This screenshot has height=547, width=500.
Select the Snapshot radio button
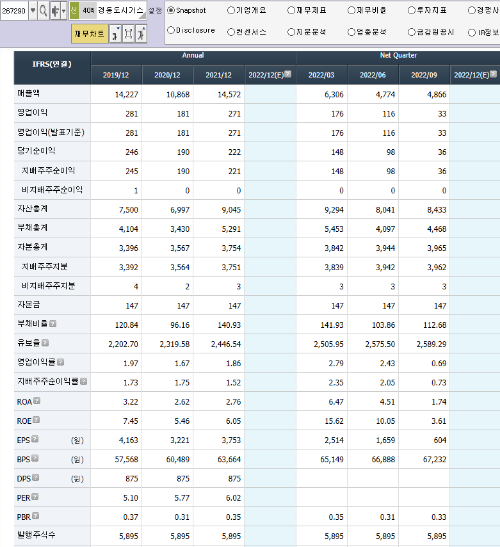tap(171, 10)
